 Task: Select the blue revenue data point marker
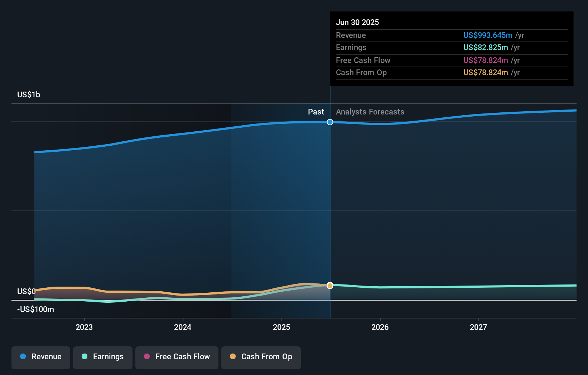(330, 122)
